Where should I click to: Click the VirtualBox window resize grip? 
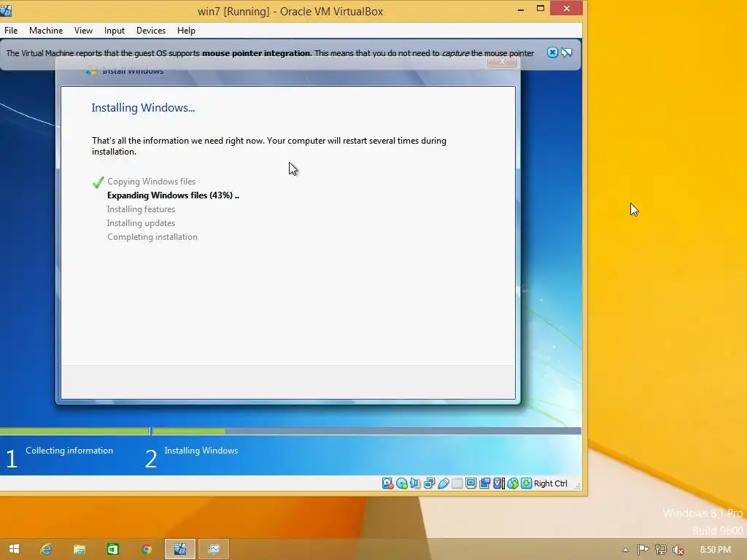tap(578, 486)
